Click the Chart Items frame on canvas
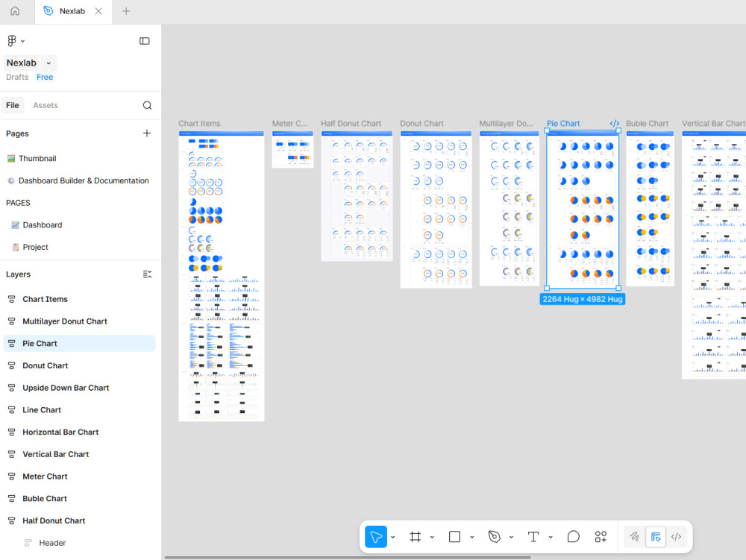This screenshot has height=560, width=746. (222, 276)
